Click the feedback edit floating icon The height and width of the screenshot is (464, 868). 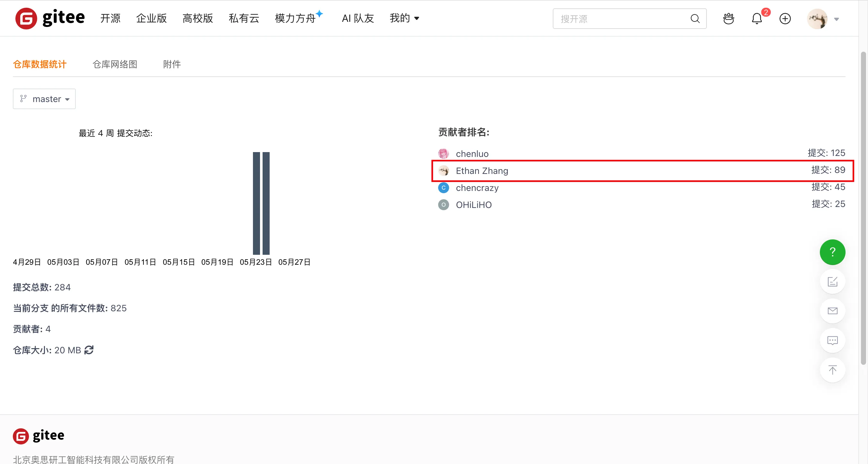coord(833,281)
